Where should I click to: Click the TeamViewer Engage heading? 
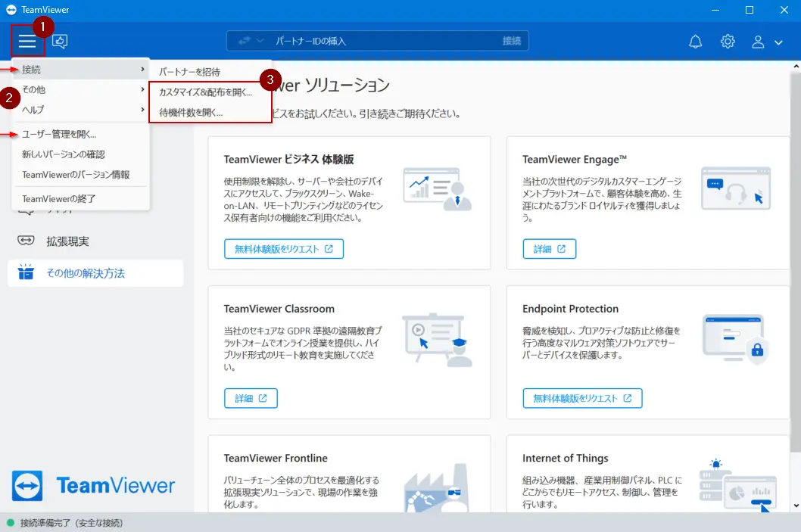(574, 159)
